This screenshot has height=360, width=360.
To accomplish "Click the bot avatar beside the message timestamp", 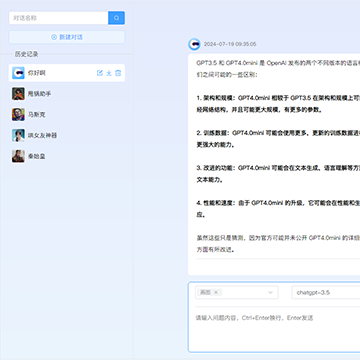I will pyautogui.click(x=194, y=44).
